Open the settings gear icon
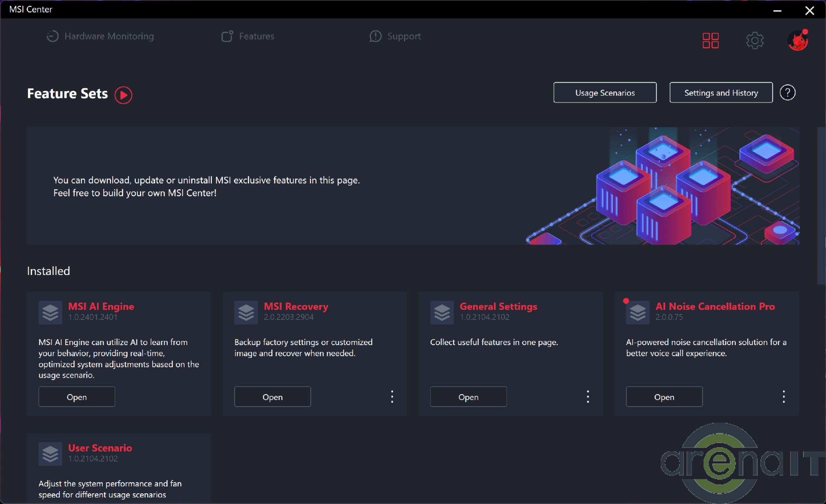 (755, 40)
